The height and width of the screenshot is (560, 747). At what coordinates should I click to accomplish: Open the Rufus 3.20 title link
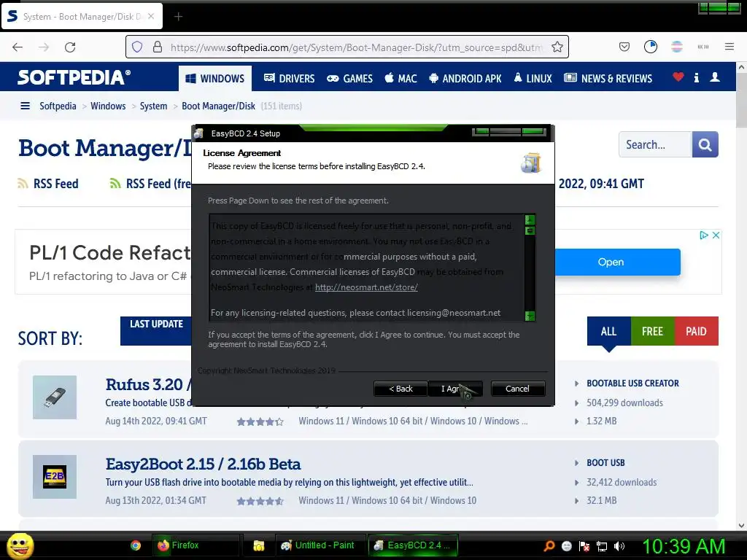tap(148, 384)
